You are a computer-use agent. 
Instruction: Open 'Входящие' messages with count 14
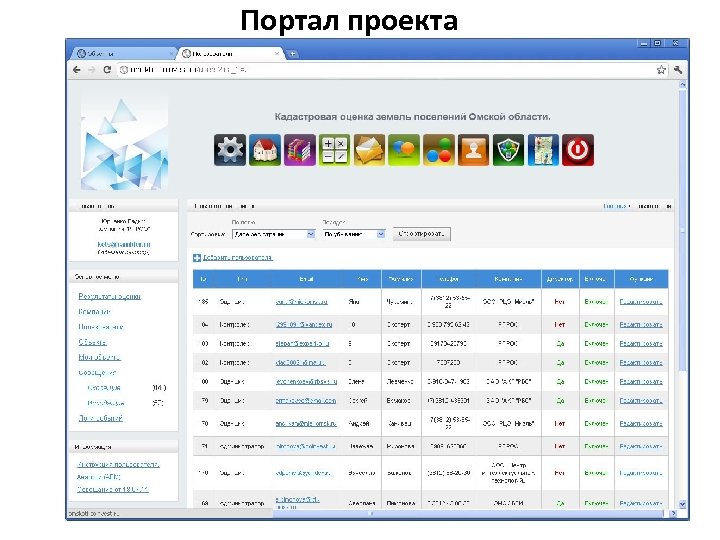point(104,388)
